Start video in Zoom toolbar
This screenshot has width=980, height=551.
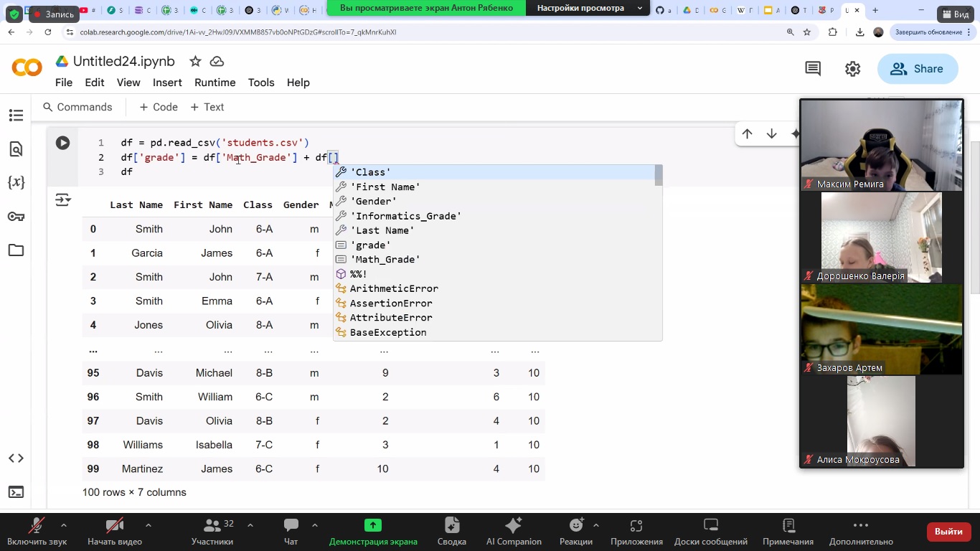coord(114,526)
